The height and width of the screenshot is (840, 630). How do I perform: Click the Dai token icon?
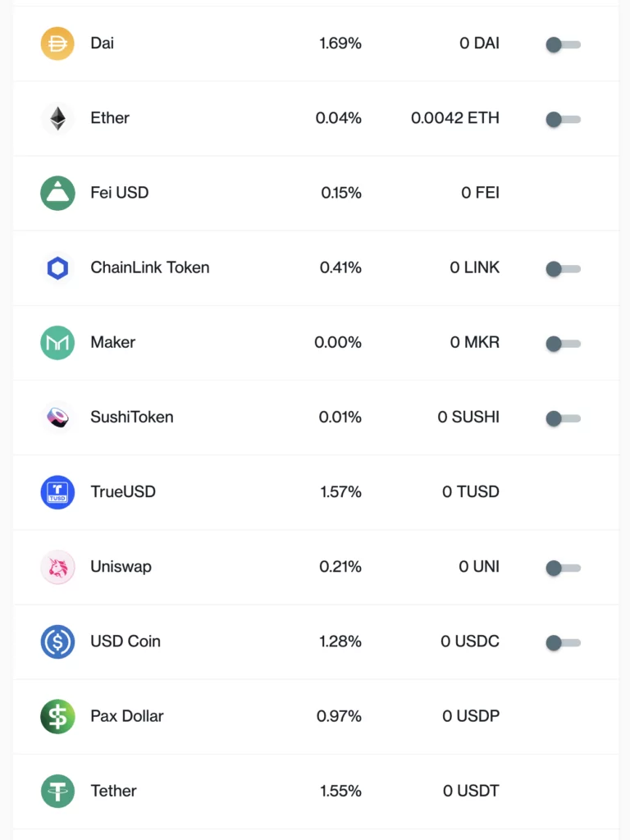click(x=57, y=43)
